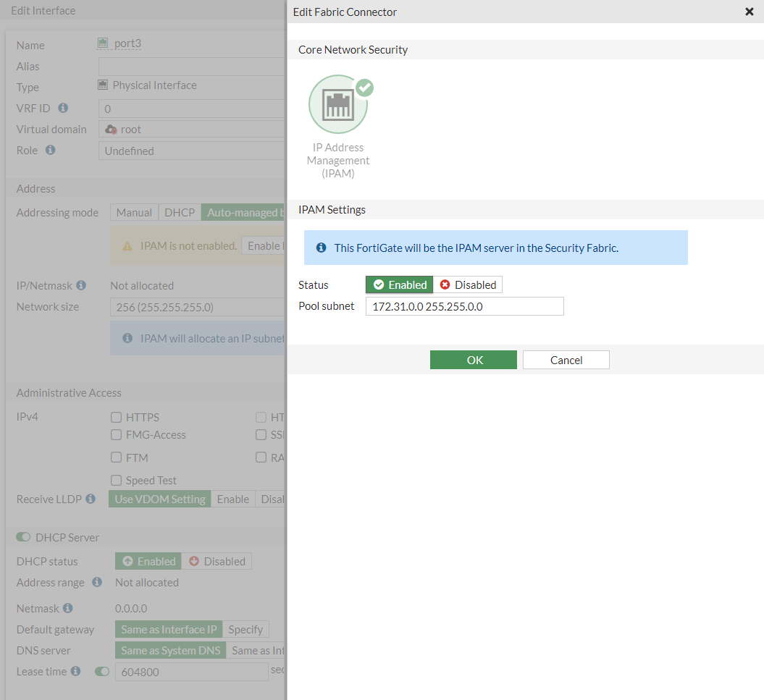Click the Netmask info icon
764x700 pixels.
68,608
